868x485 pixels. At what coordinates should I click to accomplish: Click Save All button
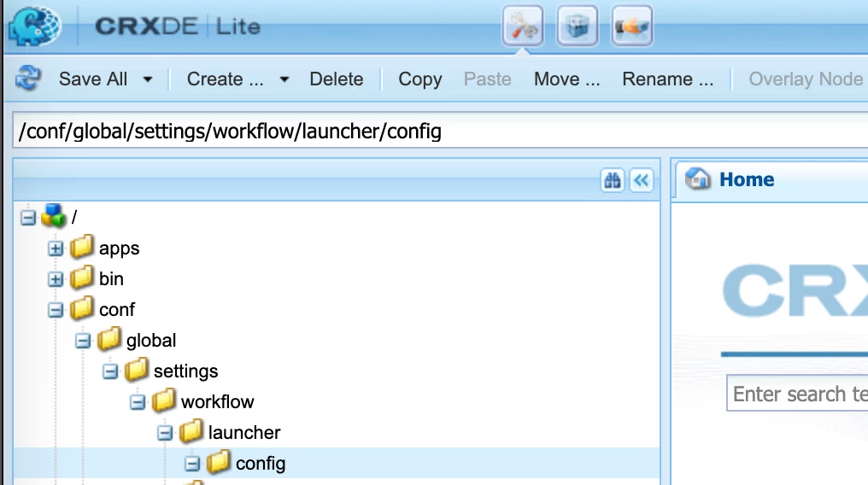tap(93, 79)
